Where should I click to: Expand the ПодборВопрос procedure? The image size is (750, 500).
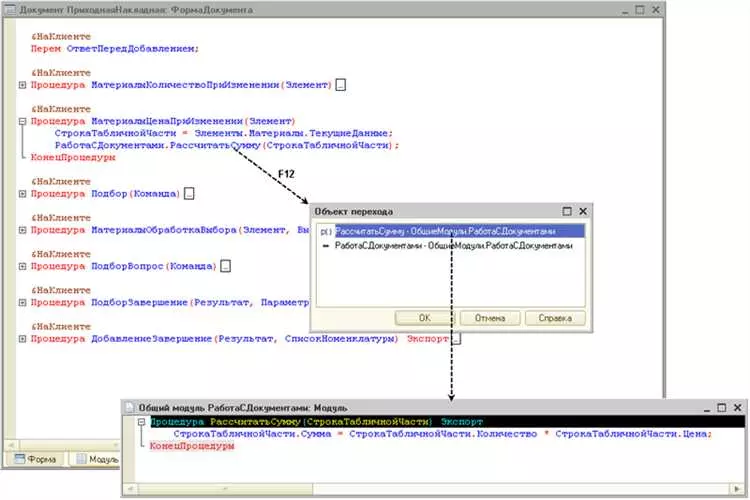pos(22,267)
